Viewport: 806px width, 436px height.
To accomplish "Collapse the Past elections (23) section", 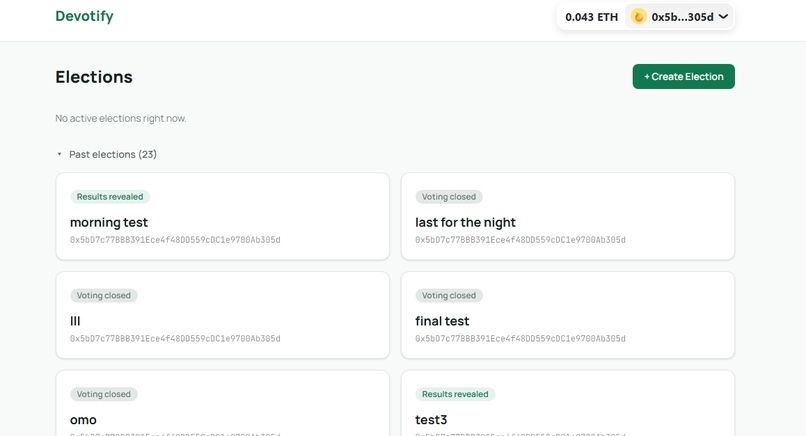I will tap(106, 154).
